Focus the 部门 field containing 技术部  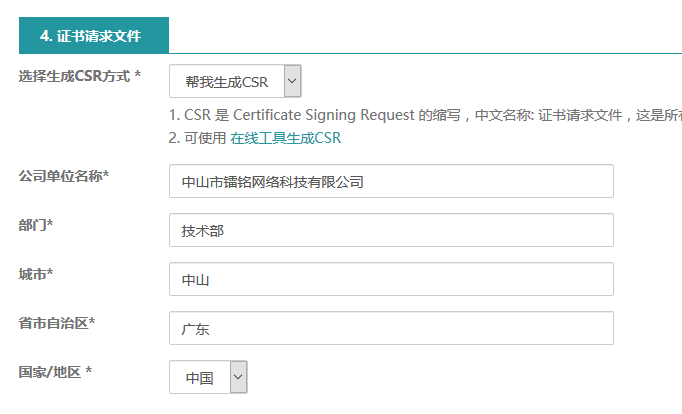tap(391, 230)
